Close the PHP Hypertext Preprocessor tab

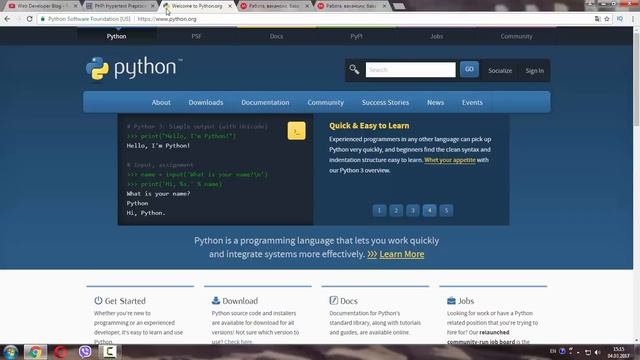pyautogui.click(x=153, y=6)
